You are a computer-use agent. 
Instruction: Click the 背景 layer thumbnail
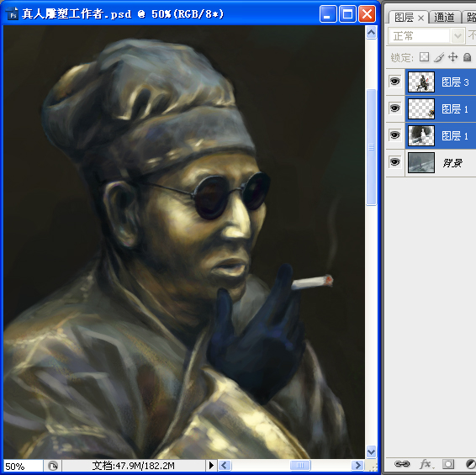pos(421,163)
